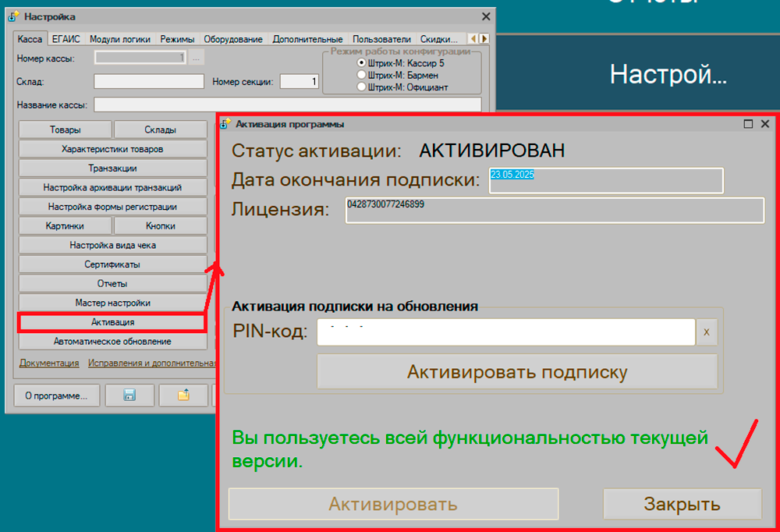The width and height of the screenshot is (780, 532).
Task: Click the Автоматическое обновление button
Action: click(112, 342)
